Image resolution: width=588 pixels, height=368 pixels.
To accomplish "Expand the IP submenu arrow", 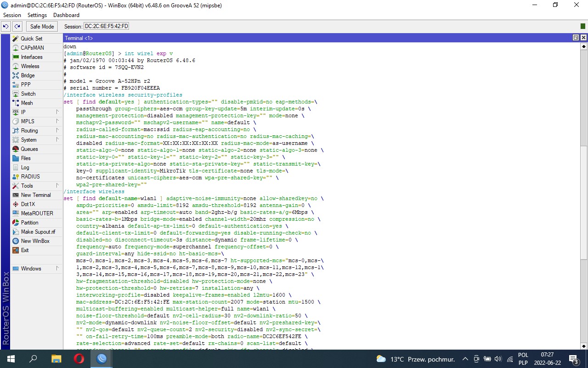I will [57, 112].
